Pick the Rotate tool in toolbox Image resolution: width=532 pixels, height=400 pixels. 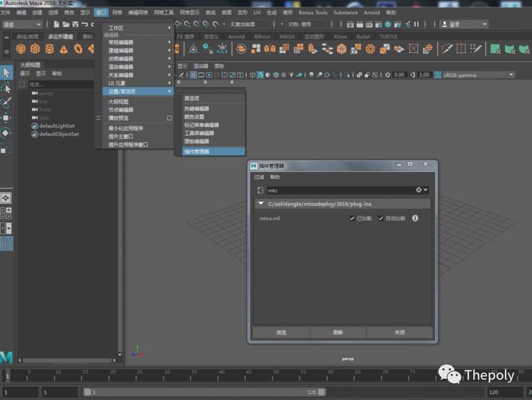6,133
